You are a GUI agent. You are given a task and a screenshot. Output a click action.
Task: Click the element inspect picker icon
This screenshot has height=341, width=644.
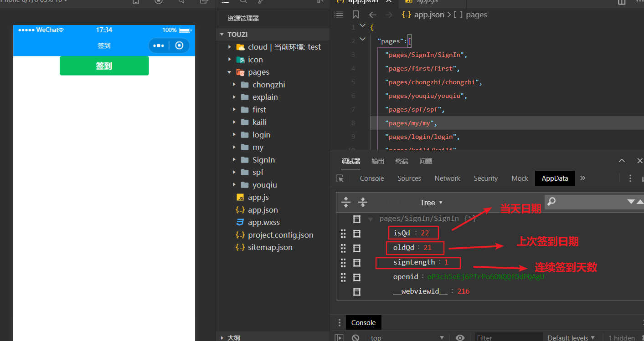(340, 178)
